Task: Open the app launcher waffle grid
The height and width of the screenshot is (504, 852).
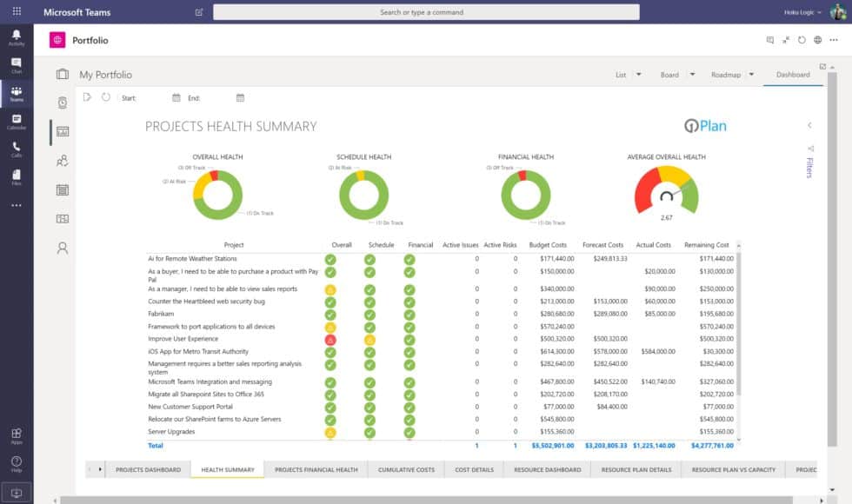Action: (17, 11)
